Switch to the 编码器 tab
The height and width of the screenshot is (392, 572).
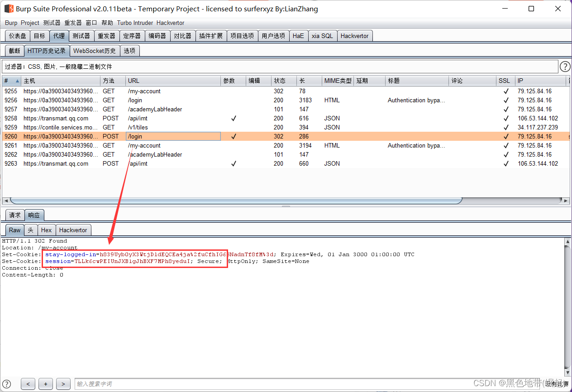tap(157, 36)
